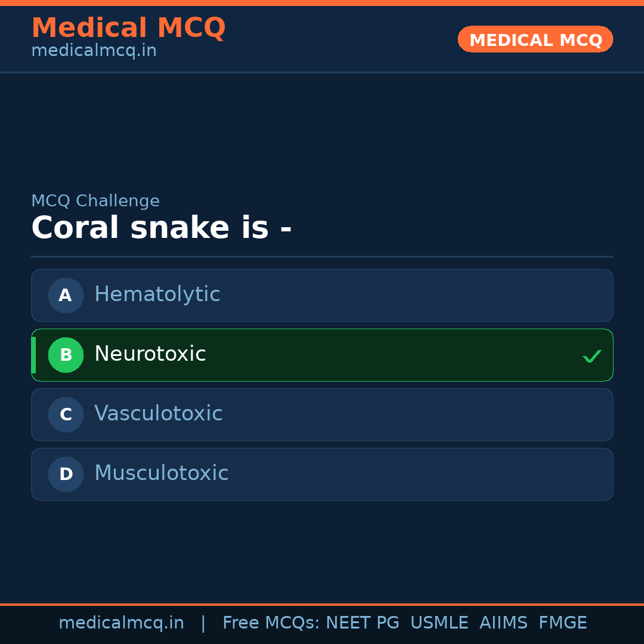Click the circular D option badge
The width and height of the screenshot is (644, 644).
point(66,474)
